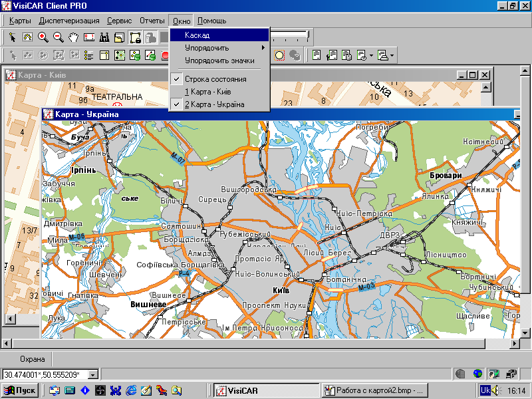Click the speaker volume tray icon

click(x=497, y=390)
